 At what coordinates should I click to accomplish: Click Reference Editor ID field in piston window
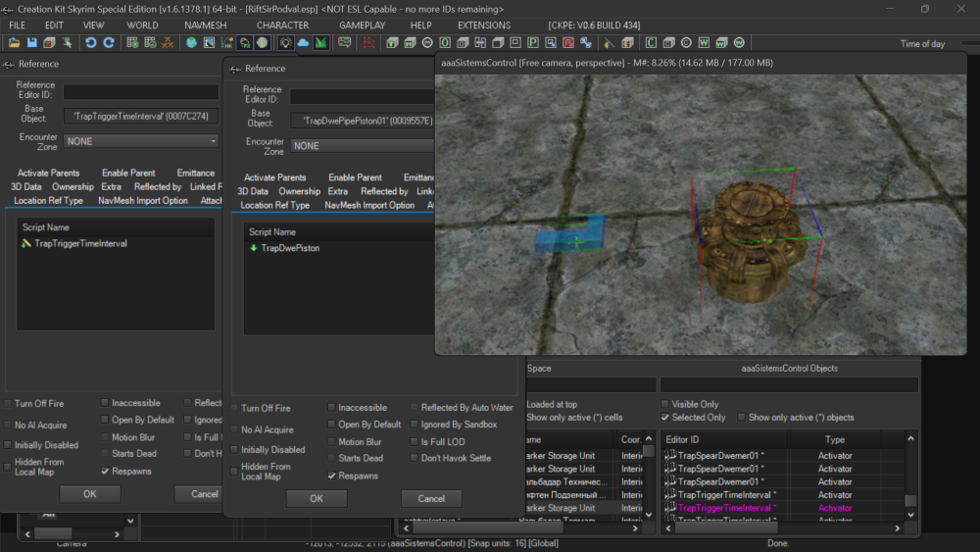click(x=362, y=97)
